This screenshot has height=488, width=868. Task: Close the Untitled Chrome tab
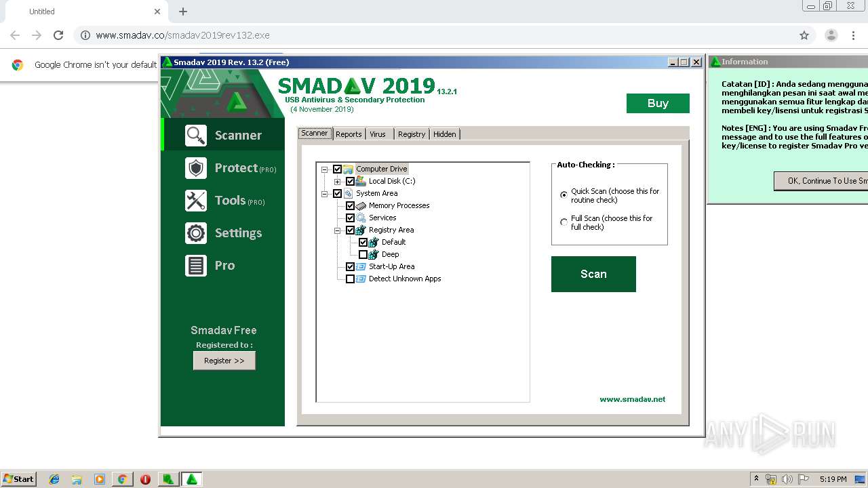coord(157,12)
